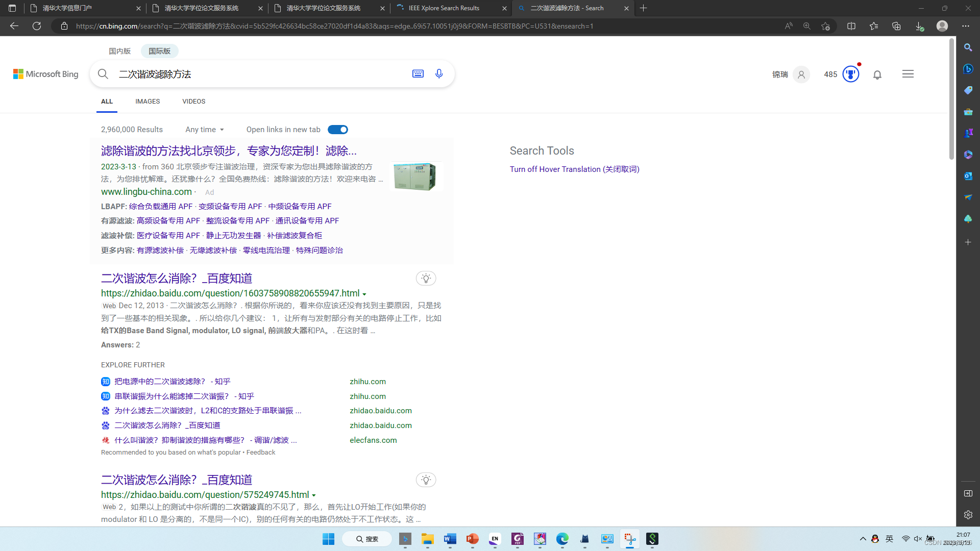Image resolution: width=980 pixels, height=551 pixels.
Task: Open File Explorer from taskbar
Action: coord(428,539)
